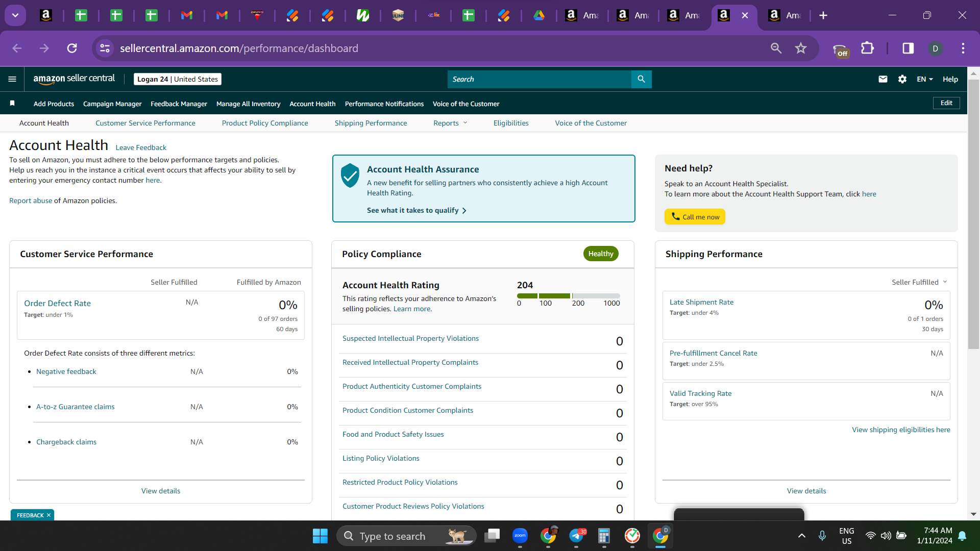
Task: Open the site information icon in the address bar
Action: (x=105, y=48)
